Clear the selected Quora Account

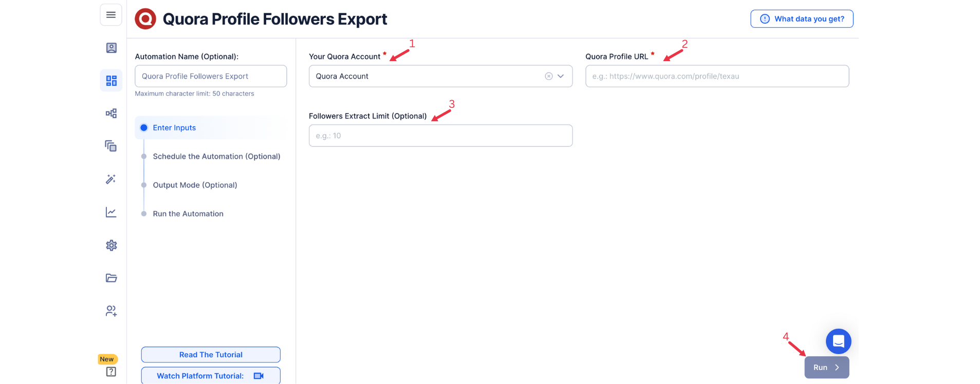549,76
